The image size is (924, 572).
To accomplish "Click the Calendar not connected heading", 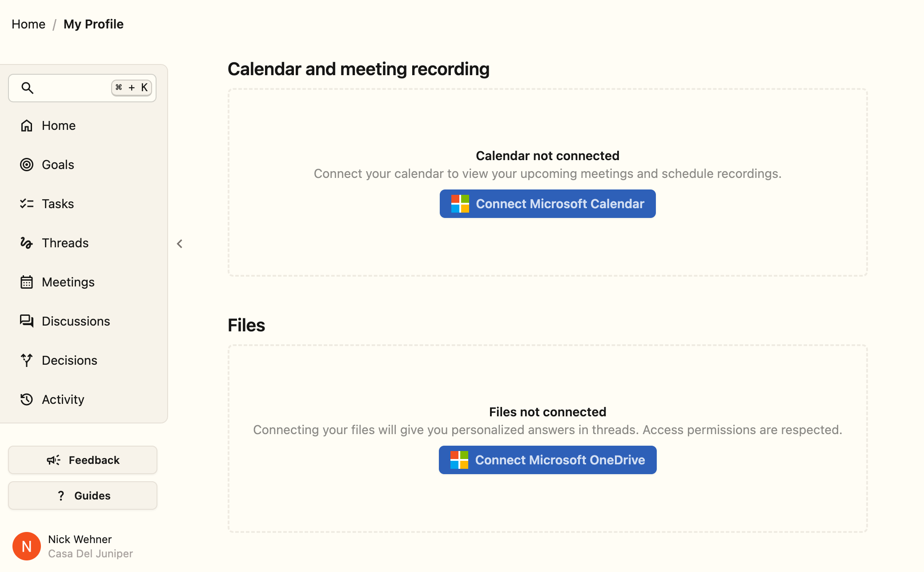I will 548,156.
